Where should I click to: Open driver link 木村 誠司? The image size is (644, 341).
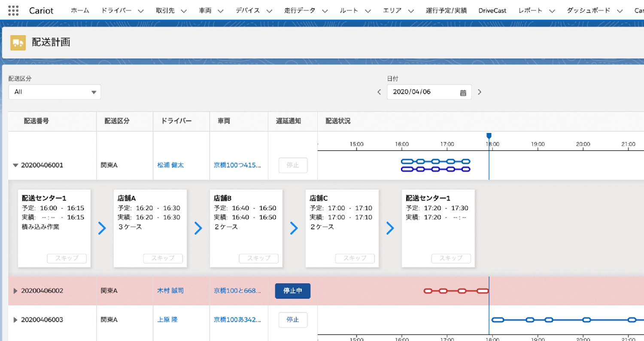(170, 291)
